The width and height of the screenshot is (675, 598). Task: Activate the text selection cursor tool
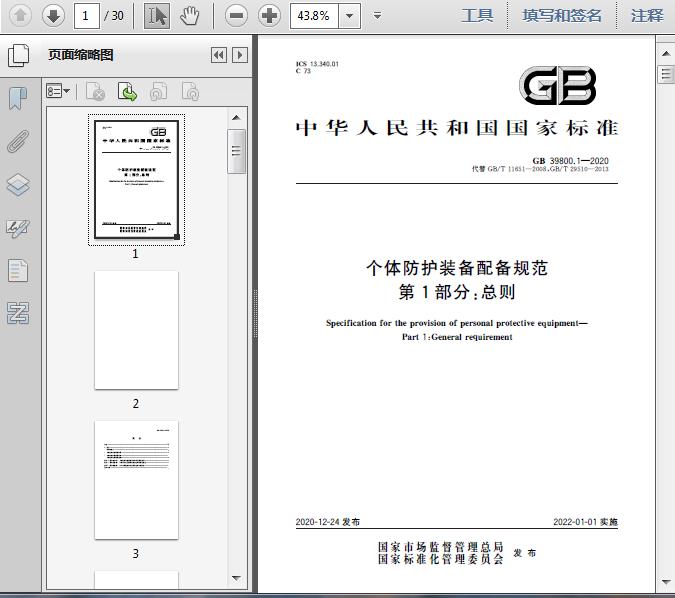[157, 16]
